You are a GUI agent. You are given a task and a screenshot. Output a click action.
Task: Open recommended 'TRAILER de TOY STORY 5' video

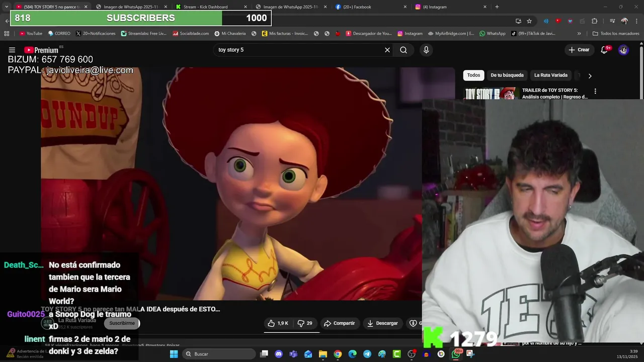click(x=554, y=94)
